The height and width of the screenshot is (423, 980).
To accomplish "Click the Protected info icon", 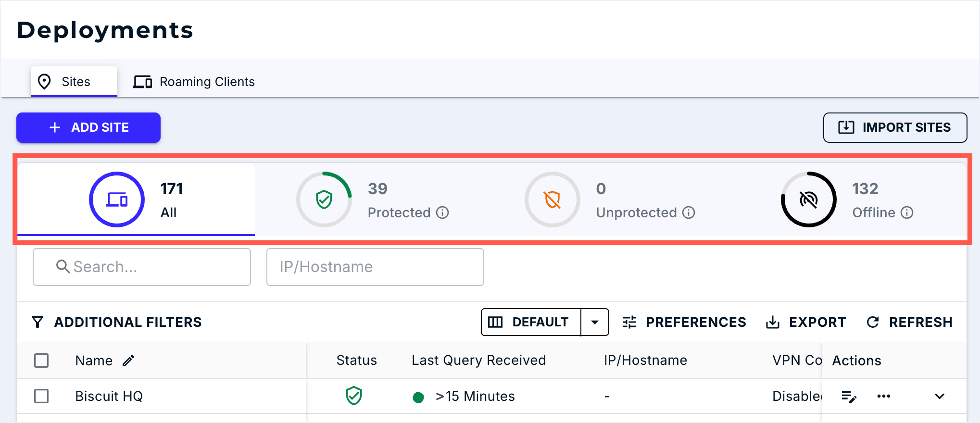I will tap(442, 212).
